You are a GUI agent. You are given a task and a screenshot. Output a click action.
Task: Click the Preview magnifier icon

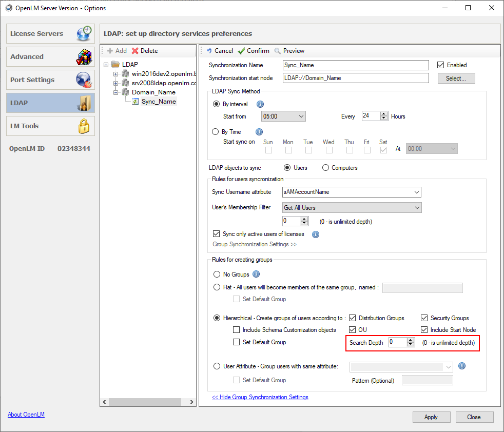pos(278,51)
